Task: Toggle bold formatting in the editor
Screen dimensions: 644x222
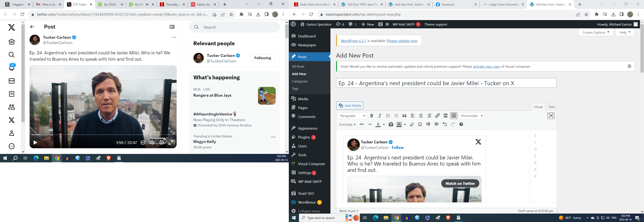Action: click(371, 116)
